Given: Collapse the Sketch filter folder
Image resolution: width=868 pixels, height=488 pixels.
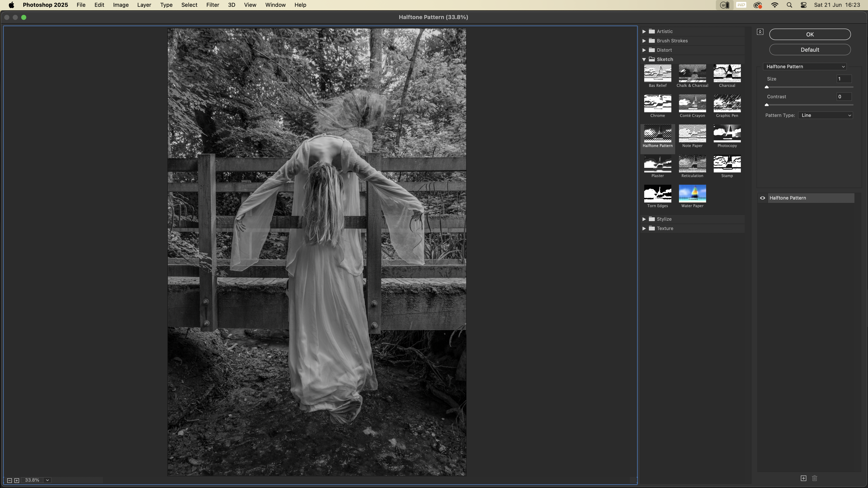Looking at the screenshot, I should [x=644, y=59].
